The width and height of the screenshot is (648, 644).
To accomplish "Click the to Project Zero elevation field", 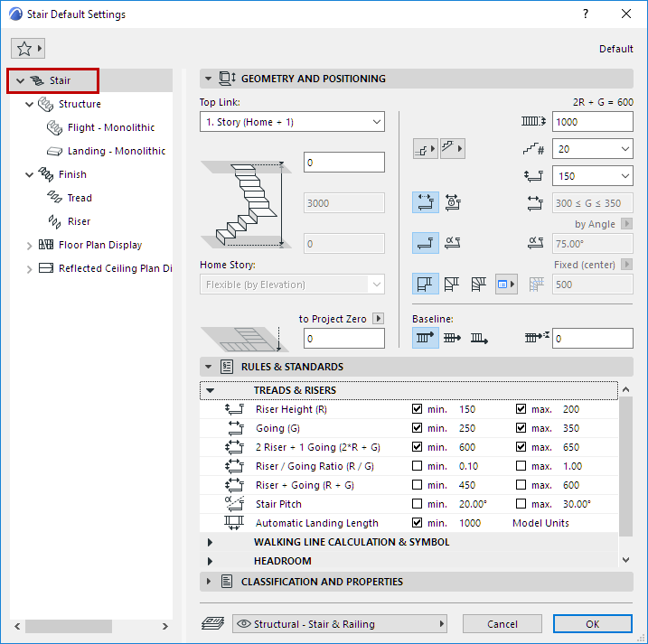I will pos(343,339).
